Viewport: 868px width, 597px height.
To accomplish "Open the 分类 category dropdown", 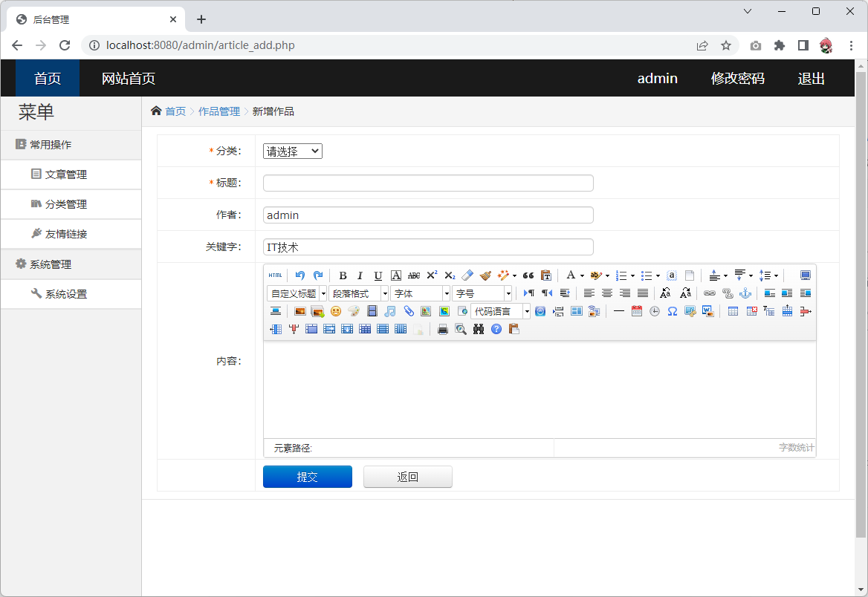I will tap(293, 151).
